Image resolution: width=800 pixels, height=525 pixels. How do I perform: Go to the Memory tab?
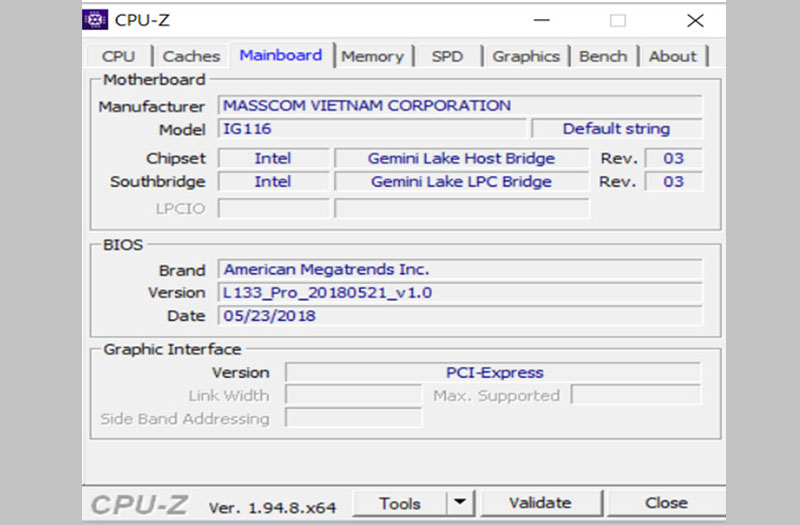[x=372, y=56]
